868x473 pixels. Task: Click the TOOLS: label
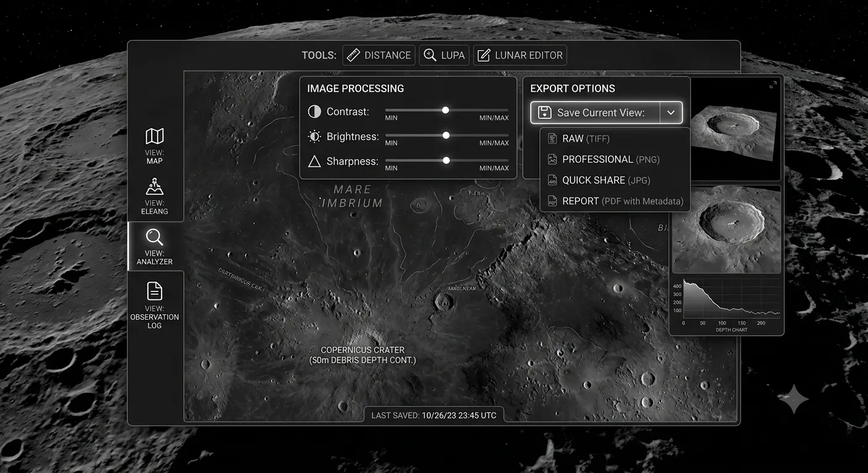tap(319, 55)
